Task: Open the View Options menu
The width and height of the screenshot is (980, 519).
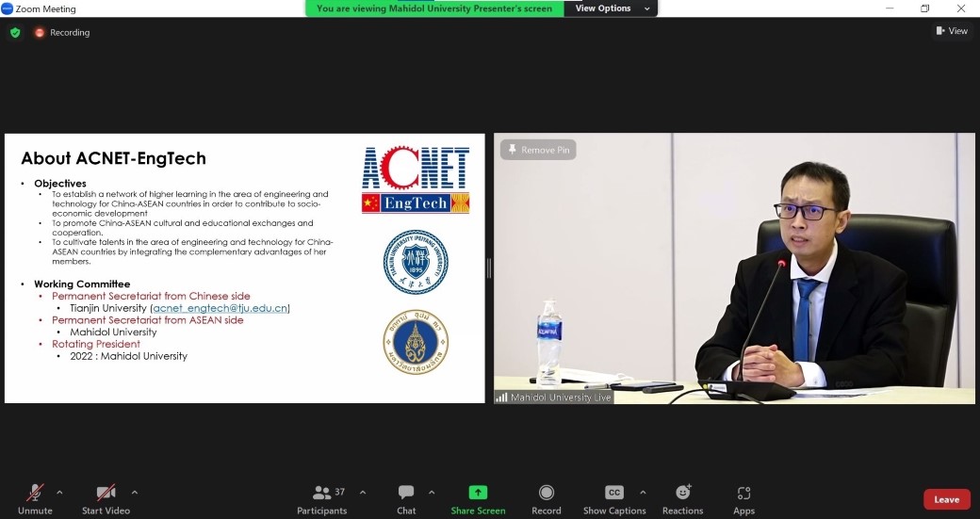Action: click(611, 8)
